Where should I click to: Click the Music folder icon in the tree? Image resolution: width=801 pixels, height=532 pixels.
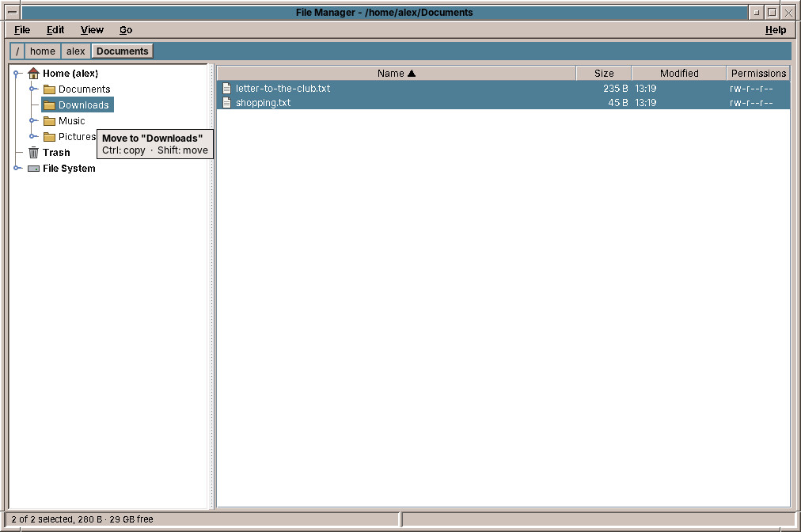(x=49, y=121)
